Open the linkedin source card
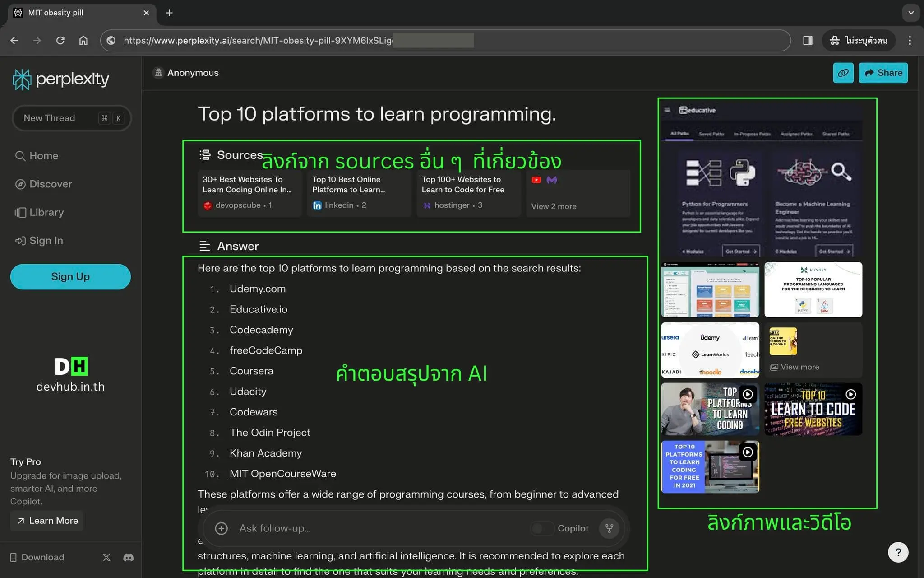This screenshot has height=578, width=924. tap(359, 193)
